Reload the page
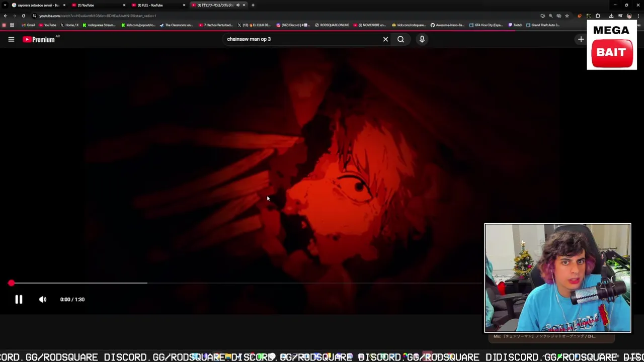The height and width of the screenshot is (362, 644). click(x=23, y=16)
